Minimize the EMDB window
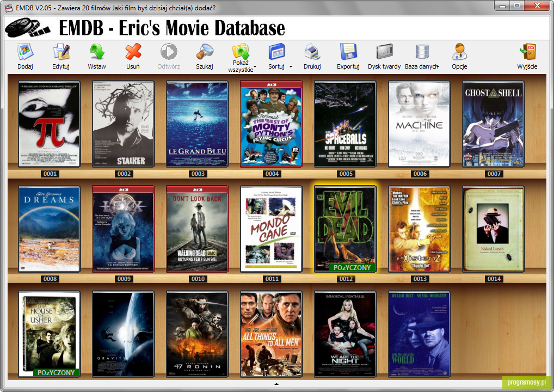 pos(502,6)
